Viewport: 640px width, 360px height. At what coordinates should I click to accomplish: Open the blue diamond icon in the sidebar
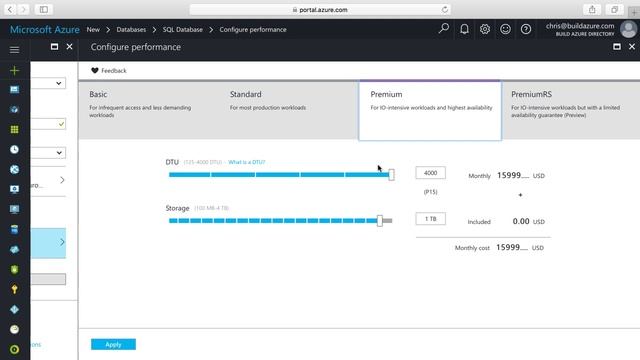pos(14,309)
